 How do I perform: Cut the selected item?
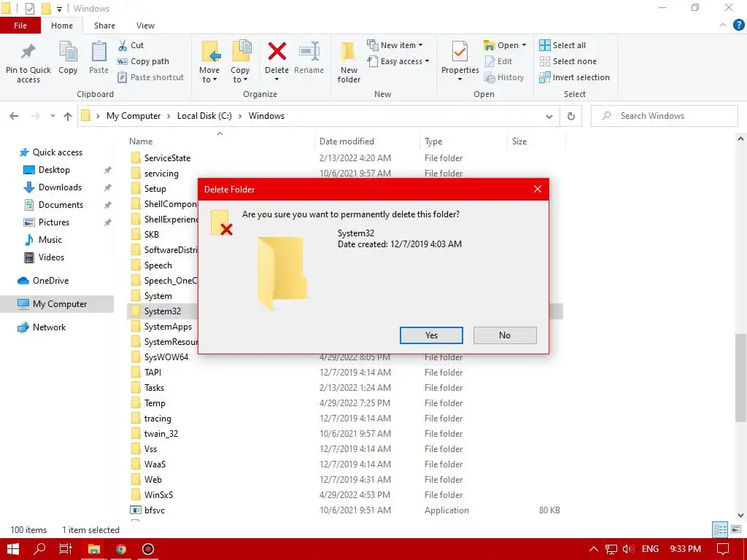click(x=131, y=45)
